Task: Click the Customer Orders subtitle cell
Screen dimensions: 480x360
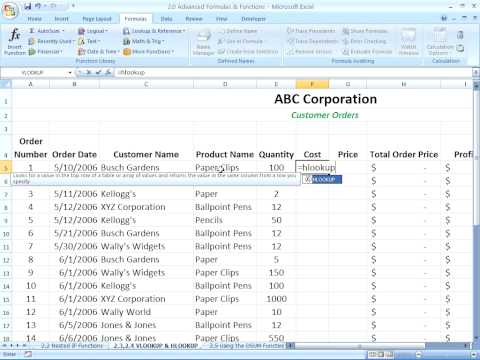Action: coord(325,115)
